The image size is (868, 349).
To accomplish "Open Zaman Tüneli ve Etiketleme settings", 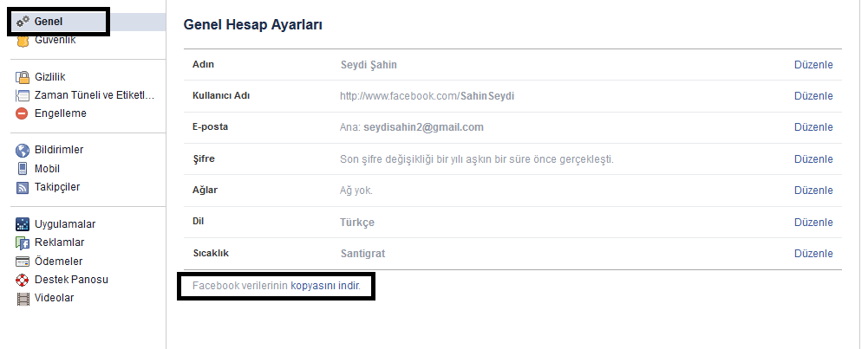I will click(x=95, y=95).
